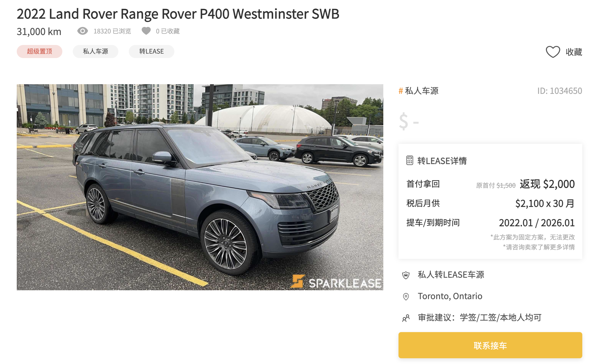The height and width of the screenshot is (364, 598).
Task: Open the Range Rover main photo
Action: click(x=200, y=187)
